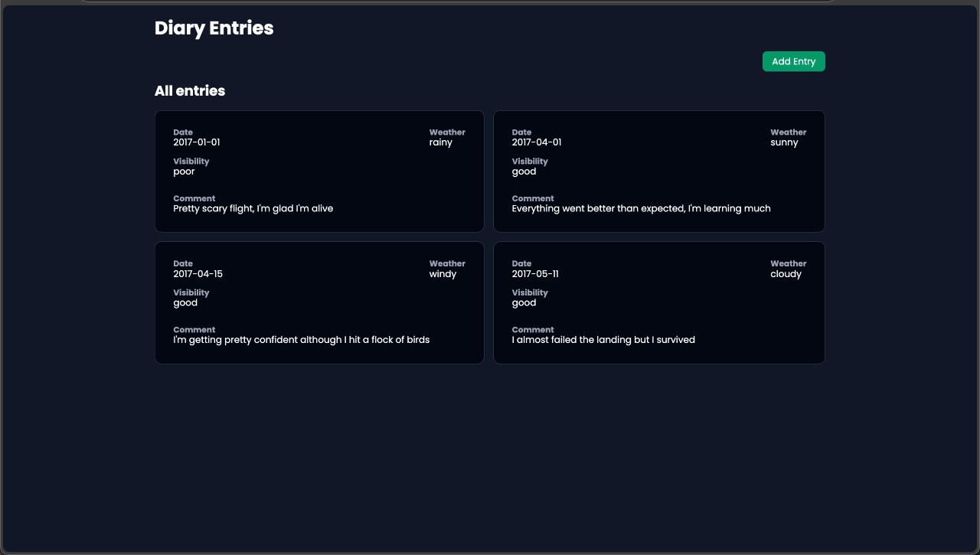Click good visibility in the 2017-04-15 entry
The width and height of the screenshot is (980, 555).
(185, 303)
